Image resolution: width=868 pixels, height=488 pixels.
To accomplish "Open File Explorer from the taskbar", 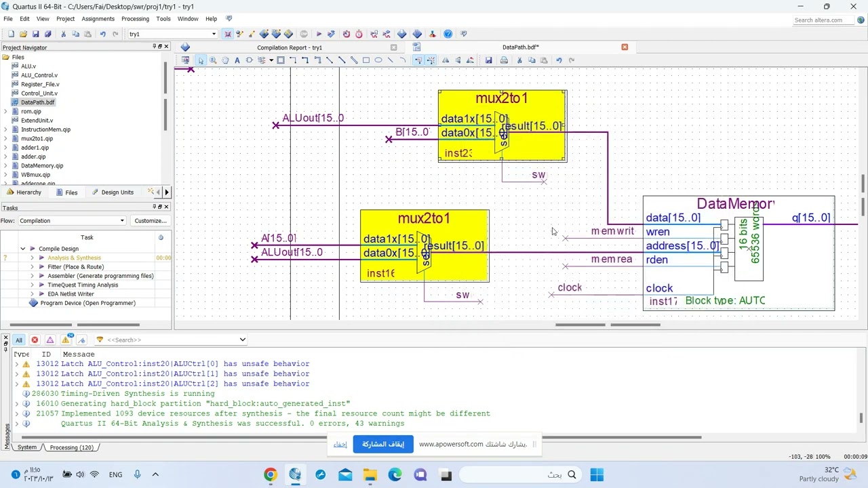I will pos(370,475).
